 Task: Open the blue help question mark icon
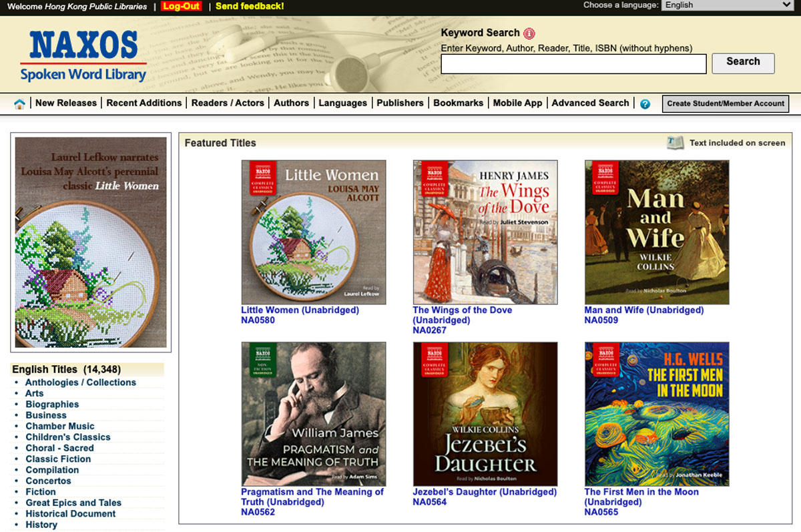point(645,103)
